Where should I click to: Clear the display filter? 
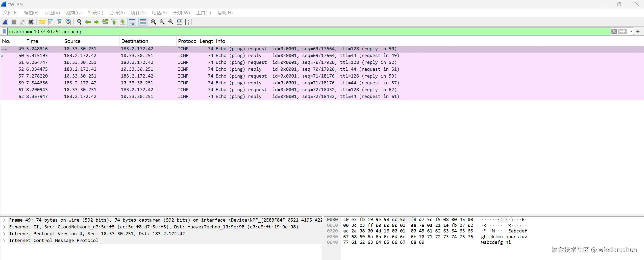point(614,32)
